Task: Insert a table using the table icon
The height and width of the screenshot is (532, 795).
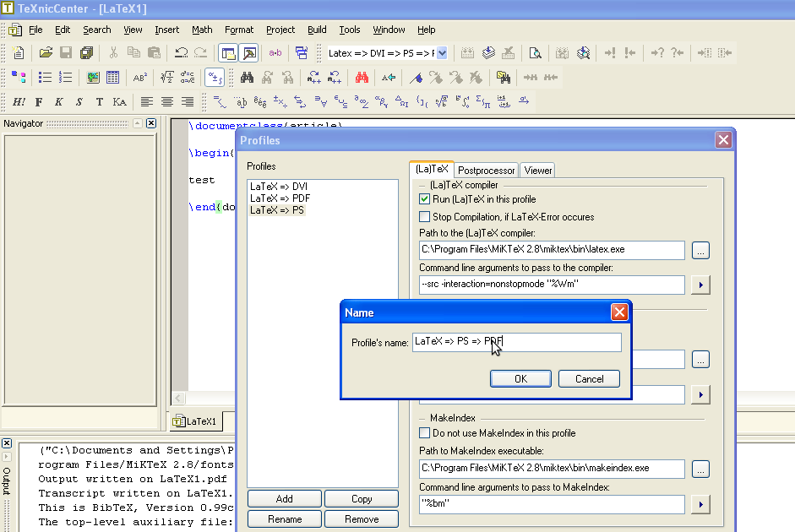Action: [113, 76]
